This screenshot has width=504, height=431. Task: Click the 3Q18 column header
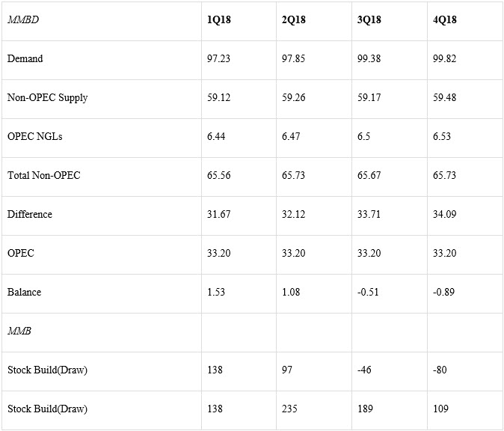pos(369,20)
